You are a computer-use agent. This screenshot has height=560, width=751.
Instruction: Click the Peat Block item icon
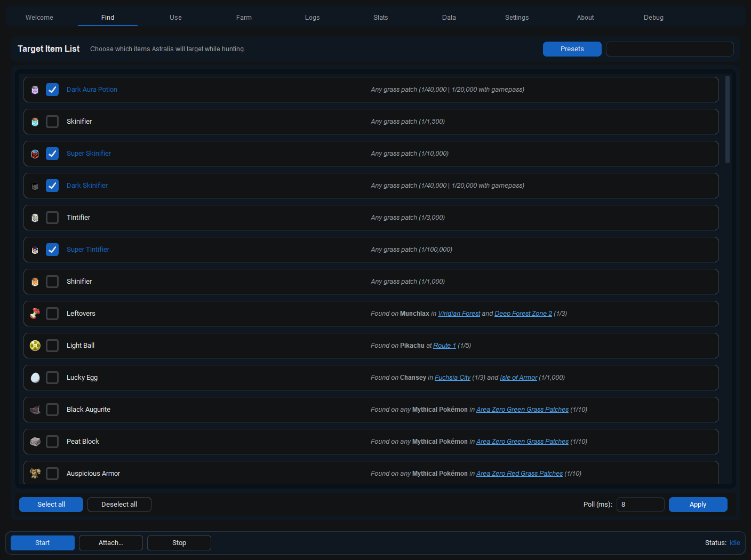35,442
